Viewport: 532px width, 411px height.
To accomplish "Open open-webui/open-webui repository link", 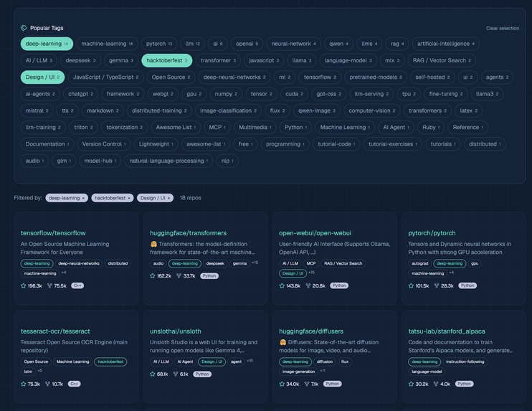I will 315,233.
